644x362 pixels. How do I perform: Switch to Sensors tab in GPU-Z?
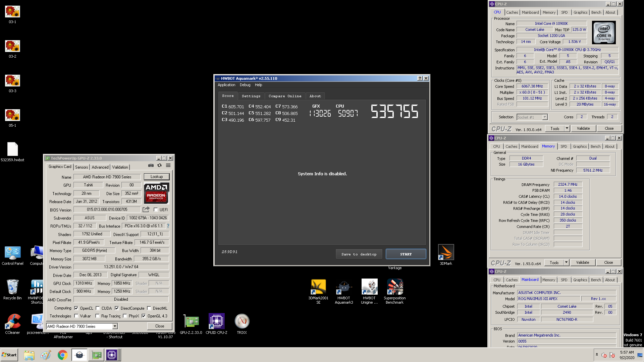coord(82,167)
